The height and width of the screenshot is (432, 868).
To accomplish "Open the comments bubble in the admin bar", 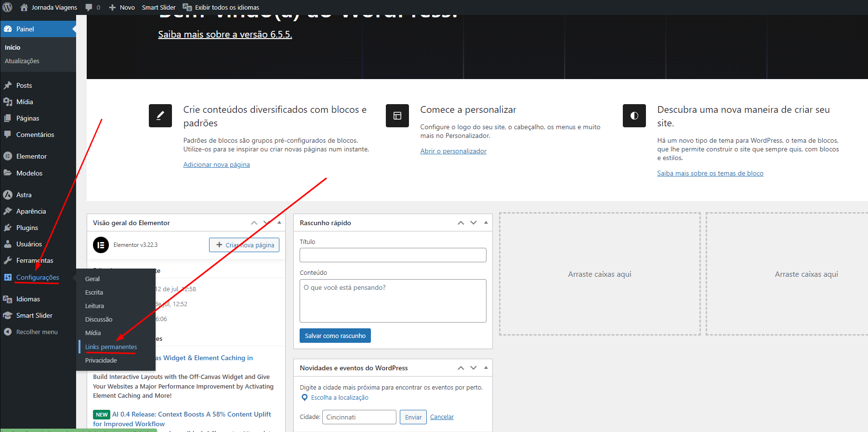I will tap(92, 7).
